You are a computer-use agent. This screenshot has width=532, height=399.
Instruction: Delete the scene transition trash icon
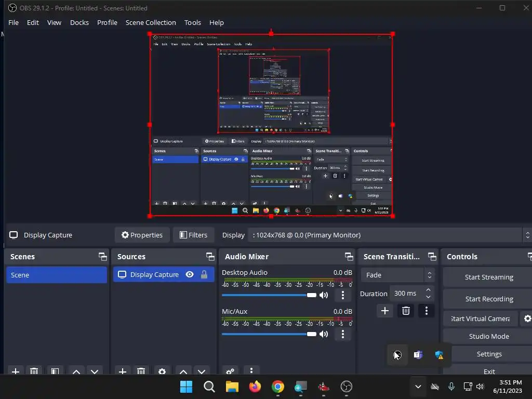pos(406,311)
